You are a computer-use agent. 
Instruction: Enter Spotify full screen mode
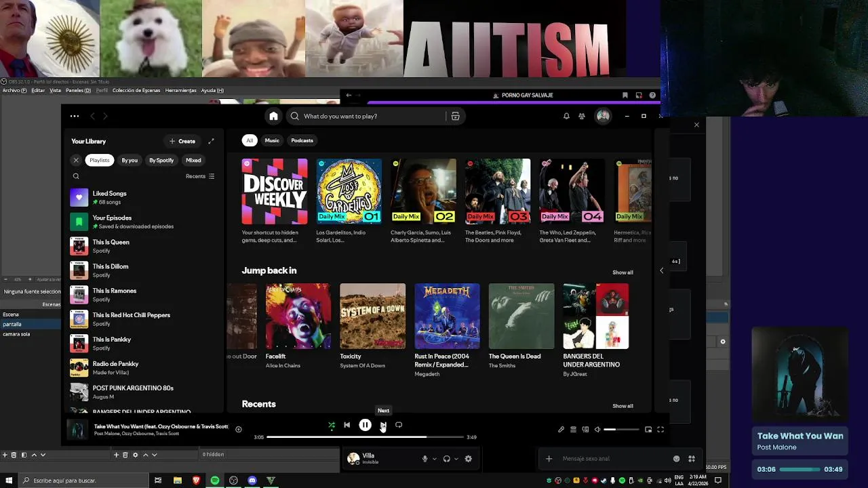click(x=660, y=429)
